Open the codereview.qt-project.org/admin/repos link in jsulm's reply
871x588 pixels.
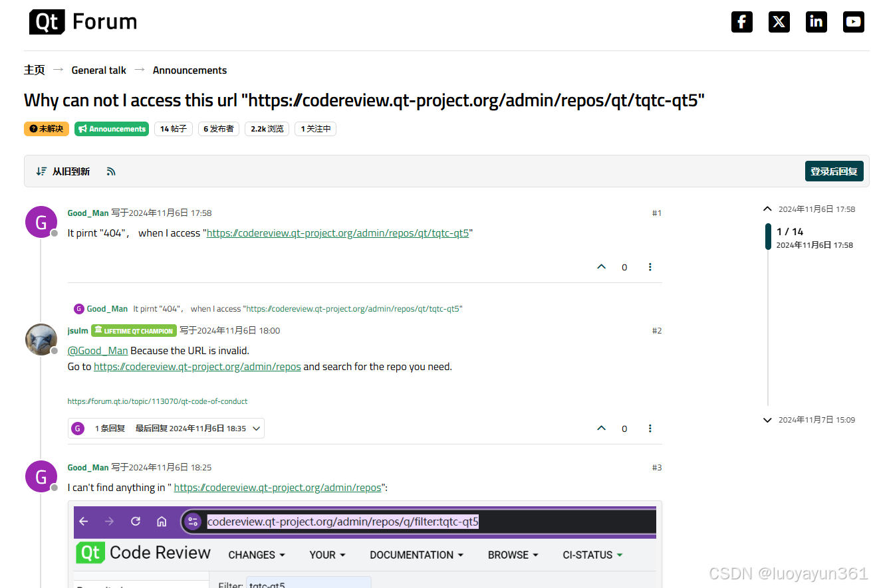click(197, 366)
